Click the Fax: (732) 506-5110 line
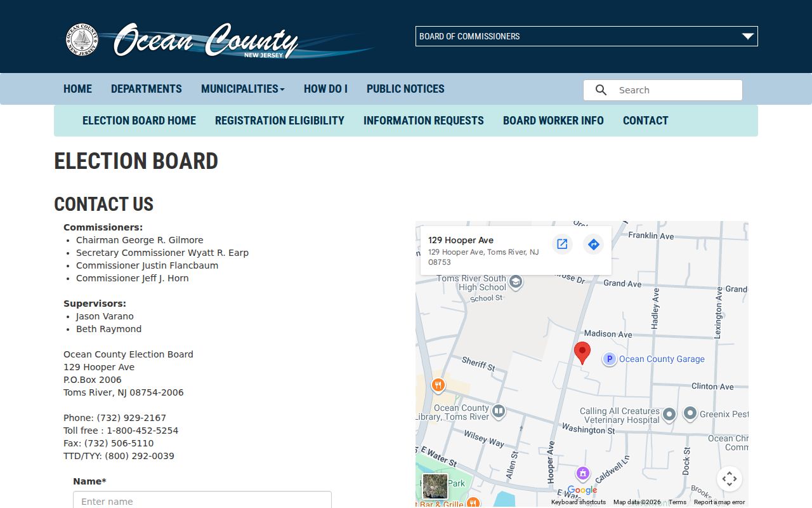 point(108,443)
